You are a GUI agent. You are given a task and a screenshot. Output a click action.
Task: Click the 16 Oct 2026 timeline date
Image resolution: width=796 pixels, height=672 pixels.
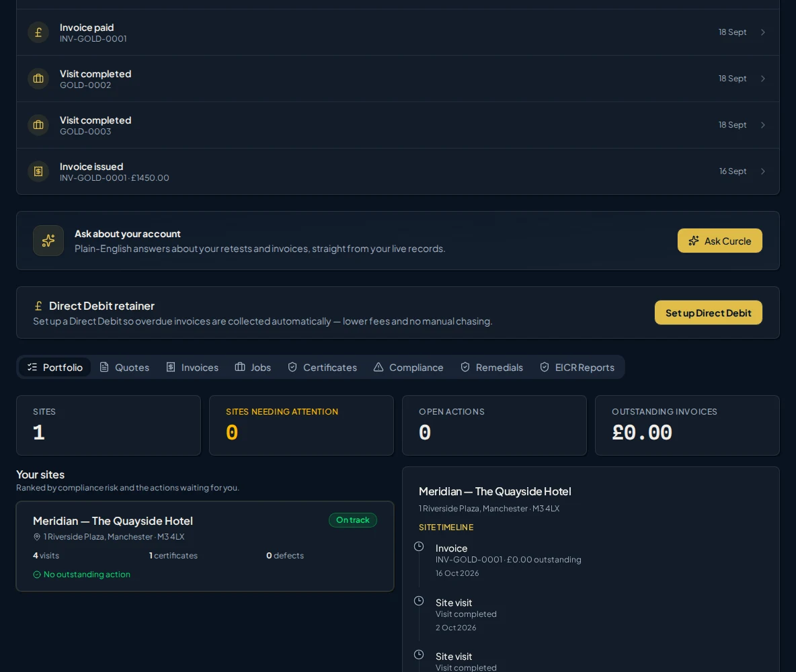457,573
